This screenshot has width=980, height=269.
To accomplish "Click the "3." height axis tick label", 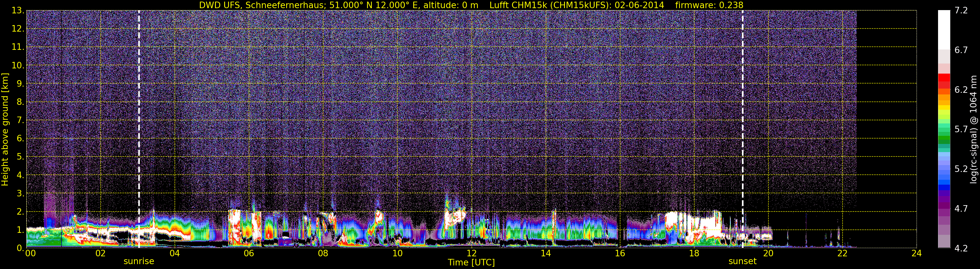I will [x=20, y=193].
